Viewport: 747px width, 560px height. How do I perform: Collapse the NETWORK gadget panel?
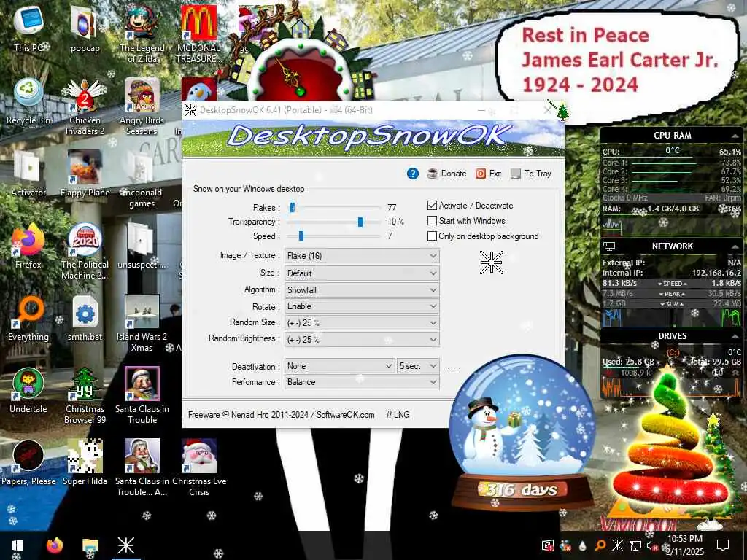pyautogui.click(x=735, y=246)
